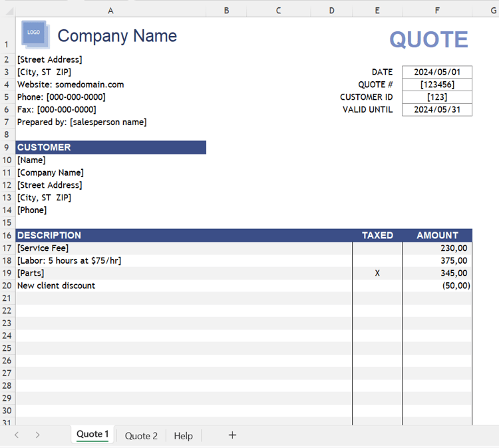Select the date cell 2024/05/01
The height and width of the screenshot is (448, 499).
pos(437,72)
